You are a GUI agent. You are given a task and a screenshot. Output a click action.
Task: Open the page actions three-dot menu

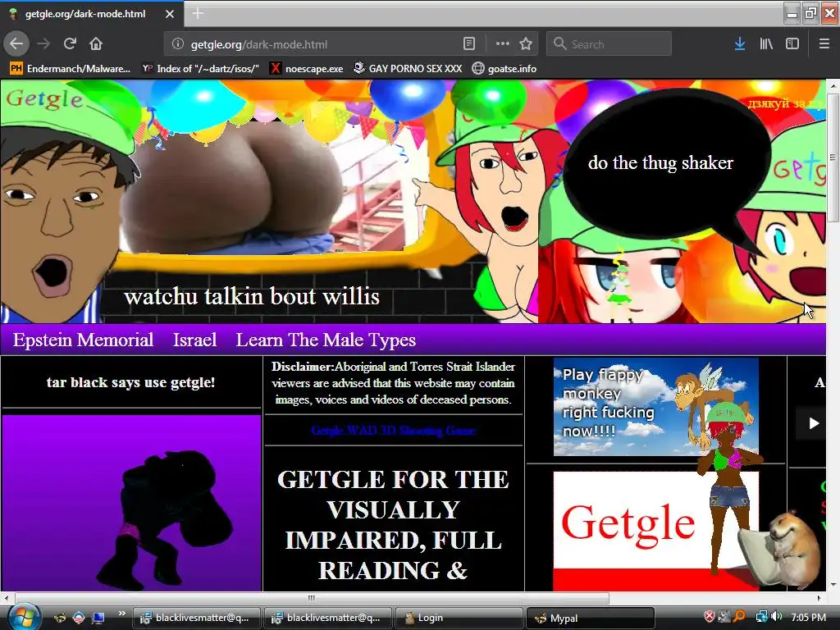point(502,44)
